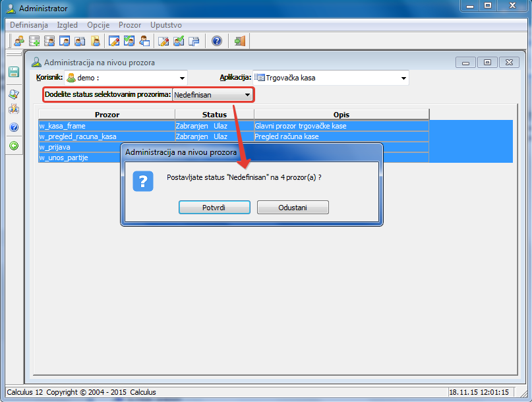
Task: Expand the Korisnik user dropdown
Action: [x=183, y=78]
